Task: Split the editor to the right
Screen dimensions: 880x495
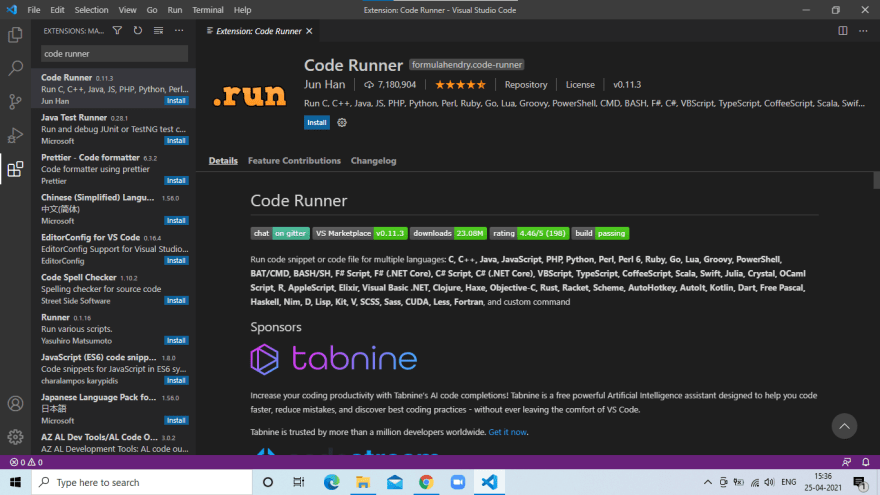Action: point(843,31)
